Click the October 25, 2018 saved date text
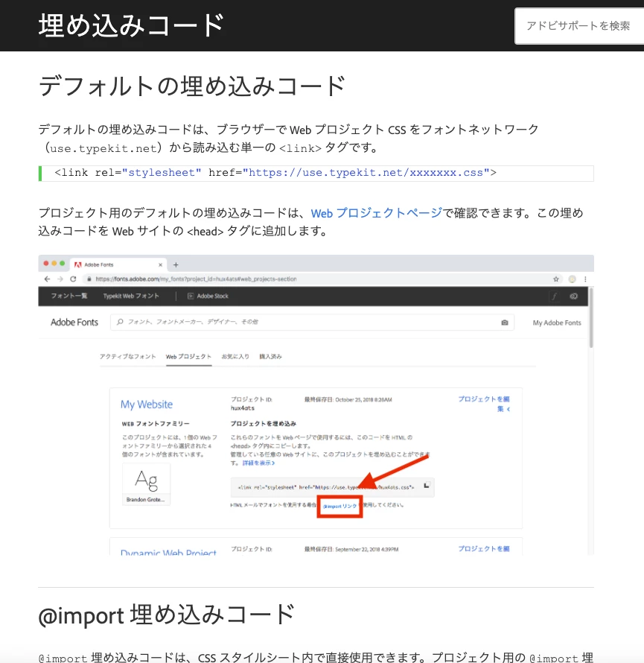Screen dimensions: 644x663 (363, 399)
